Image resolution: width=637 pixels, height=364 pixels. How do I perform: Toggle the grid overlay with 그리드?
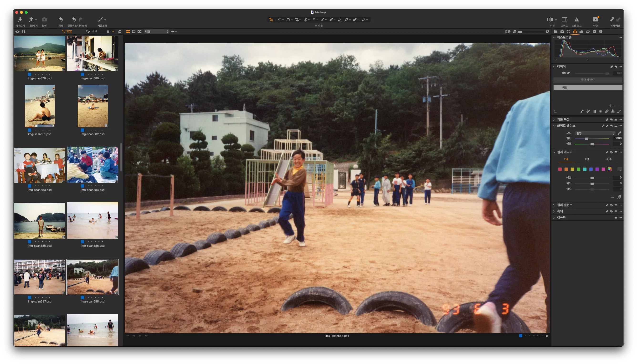coord(565,20)
